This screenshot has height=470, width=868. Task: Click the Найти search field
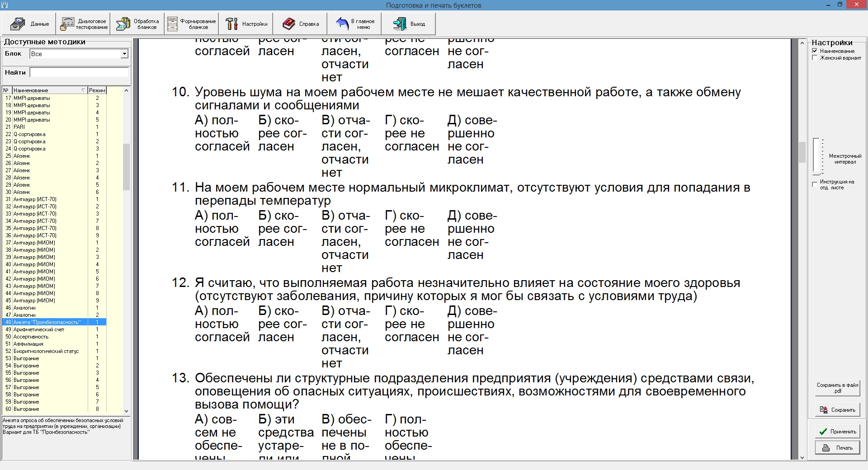click(x=80, y=73)
